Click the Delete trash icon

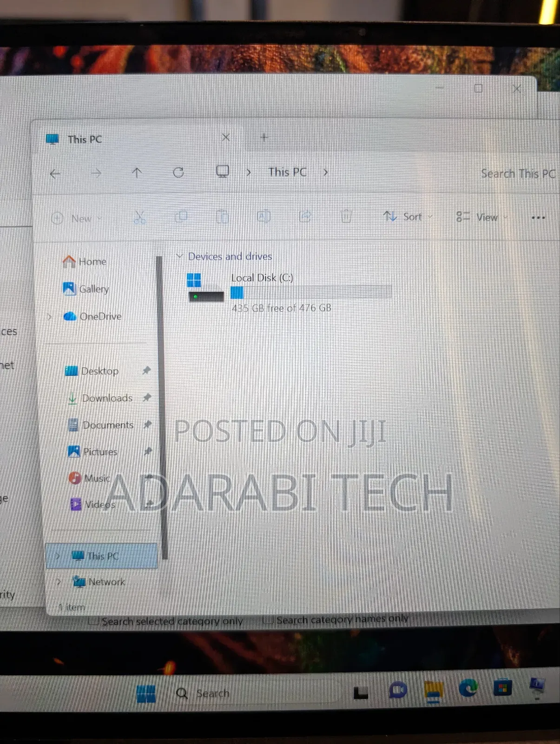coord(346,216)
